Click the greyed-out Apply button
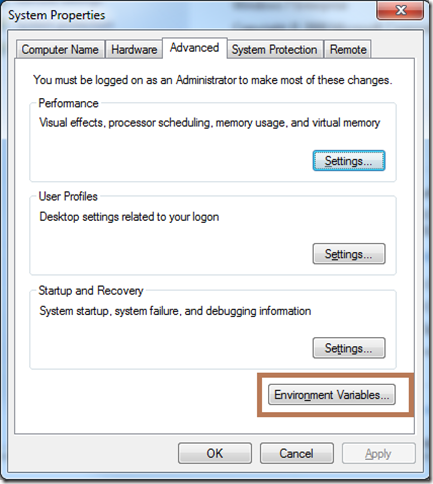The image size is (433, 484). pyautogui.click(x=379, y=453)
